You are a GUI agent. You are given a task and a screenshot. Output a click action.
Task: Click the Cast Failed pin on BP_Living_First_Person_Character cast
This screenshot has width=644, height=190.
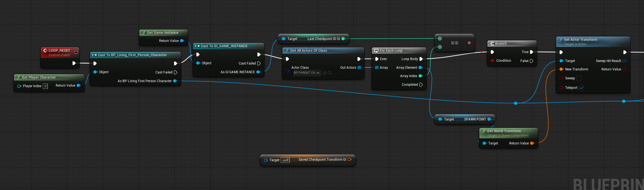[x=176, y=72]
